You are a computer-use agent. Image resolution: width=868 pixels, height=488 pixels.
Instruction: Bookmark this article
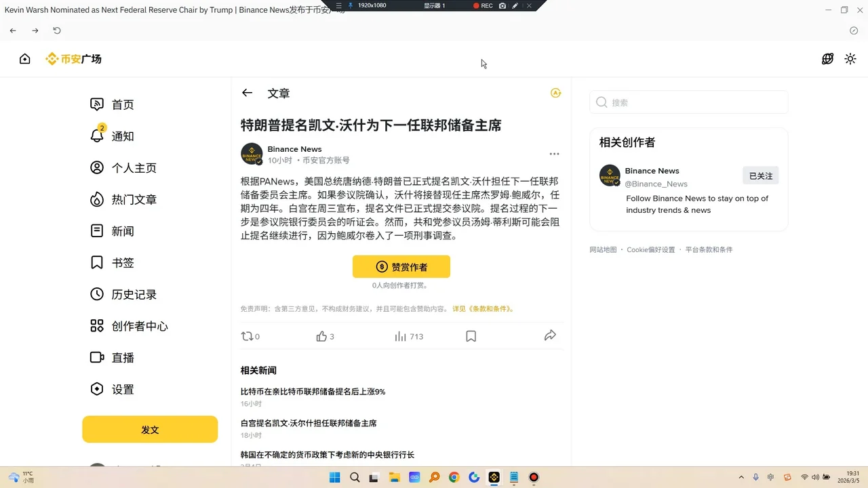pyautogui.click(x=471, y=336)
